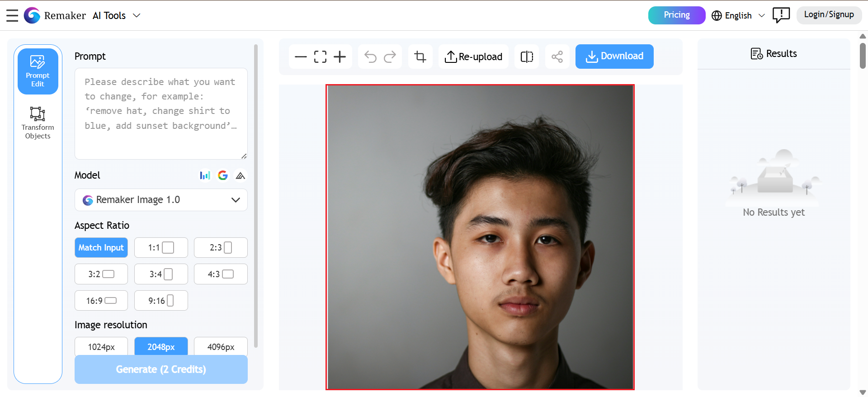Switch to Prompt Edit tab

pos(38,71)
